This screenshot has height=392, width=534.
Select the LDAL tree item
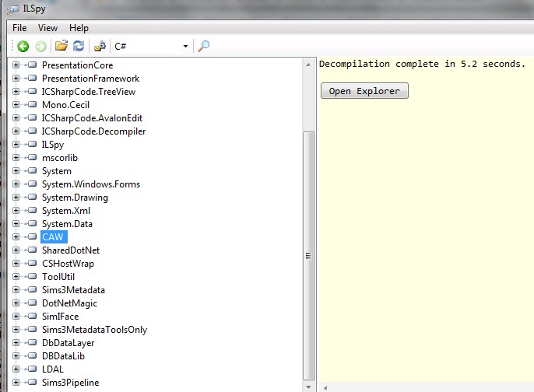click(53, 369)
